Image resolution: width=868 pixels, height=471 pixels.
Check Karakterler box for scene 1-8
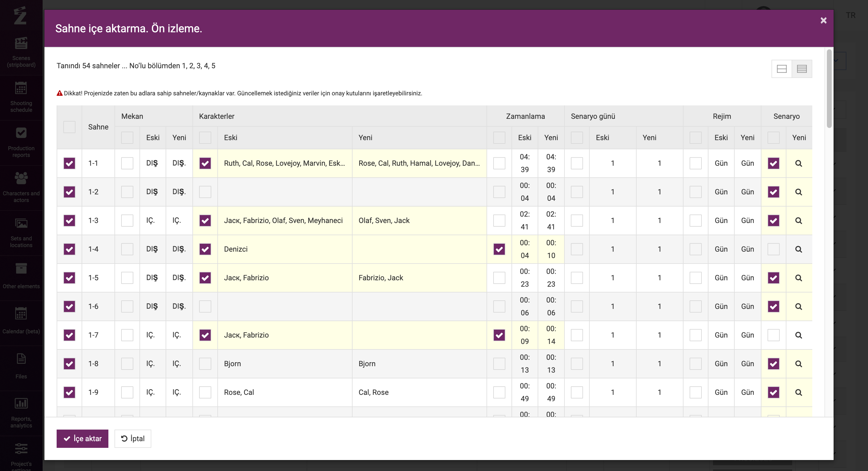point(205,364)
